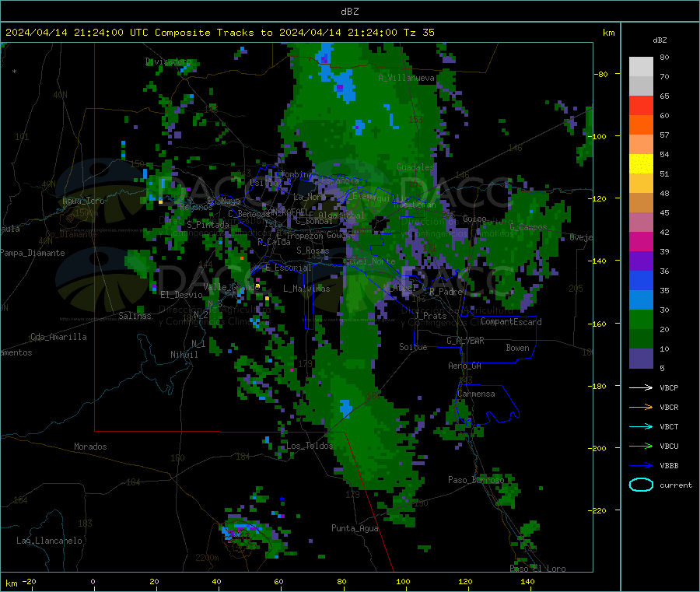The height and width of the screenshot is (592, 700).
Task: Click the 'Lag.Llancanelo' map label
Action: 49,541
